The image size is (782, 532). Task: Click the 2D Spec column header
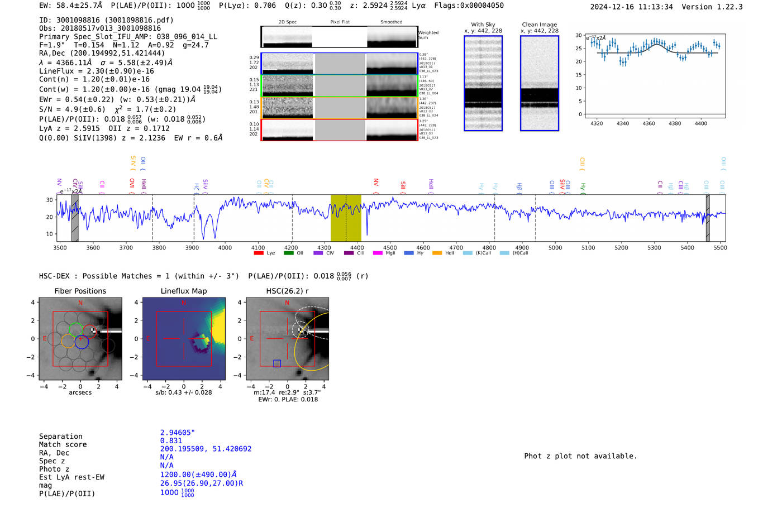pos(288,22)
